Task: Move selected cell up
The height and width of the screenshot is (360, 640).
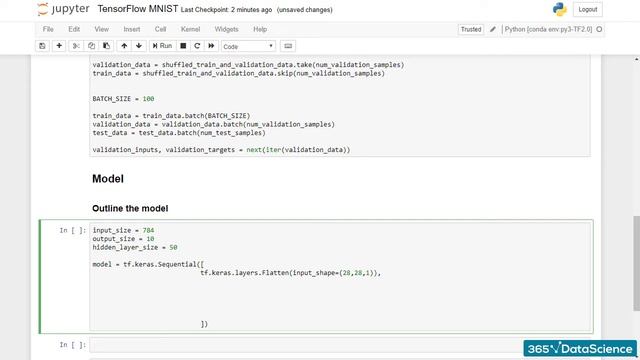Action: (x=124, y=46)
